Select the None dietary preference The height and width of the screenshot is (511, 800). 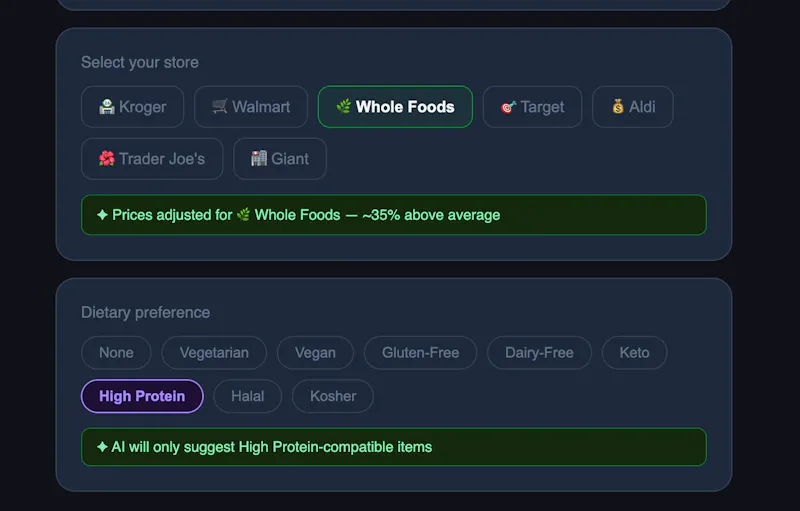116,353
